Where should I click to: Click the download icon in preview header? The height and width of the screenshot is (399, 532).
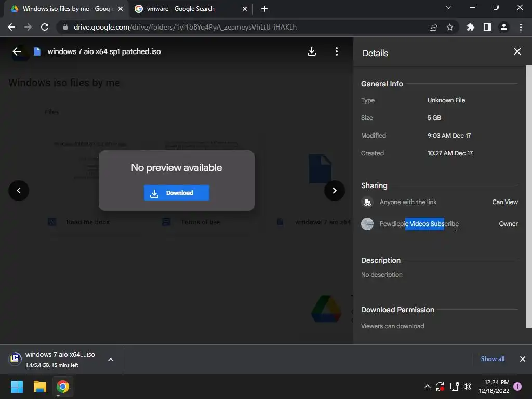[x=312, y=51]
